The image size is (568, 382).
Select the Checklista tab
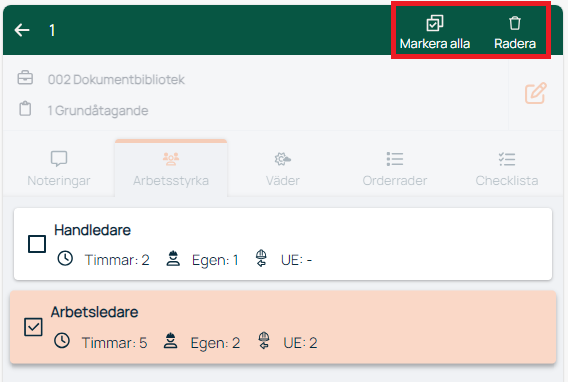click(x=507, y=168)
